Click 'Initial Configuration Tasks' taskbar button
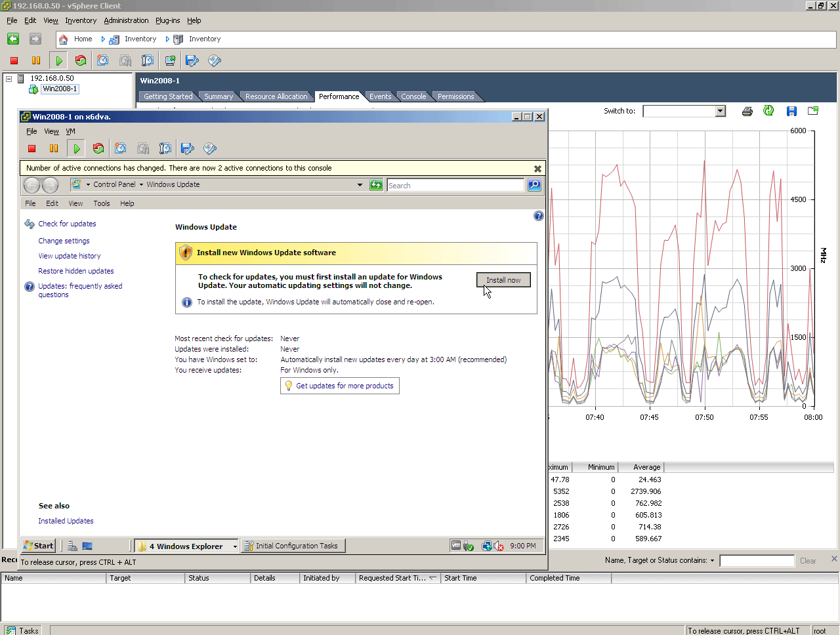840x635 pixels. pos(293,546)
